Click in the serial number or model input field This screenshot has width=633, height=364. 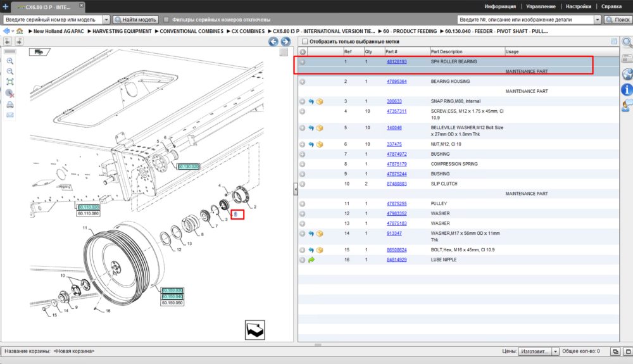(x=53, y=20)
